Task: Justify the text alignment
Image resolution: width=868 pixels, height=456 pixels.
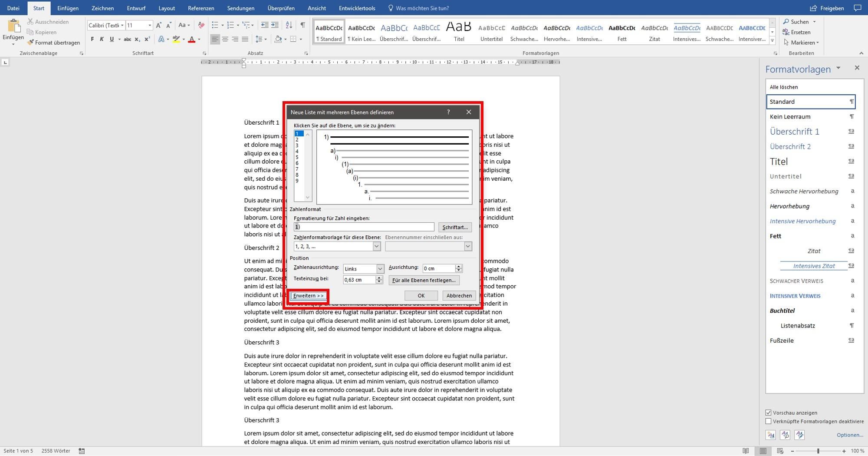Action: [245, 39]
